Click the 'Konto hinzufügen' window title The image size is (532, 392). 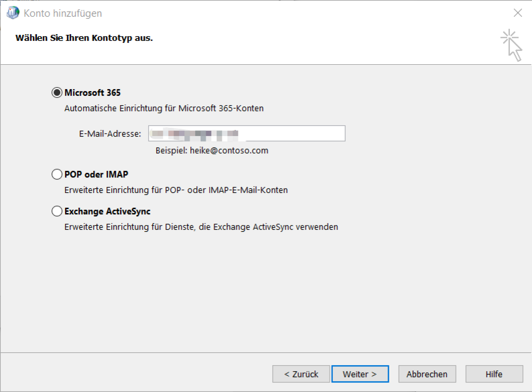[x=63, y=13]
